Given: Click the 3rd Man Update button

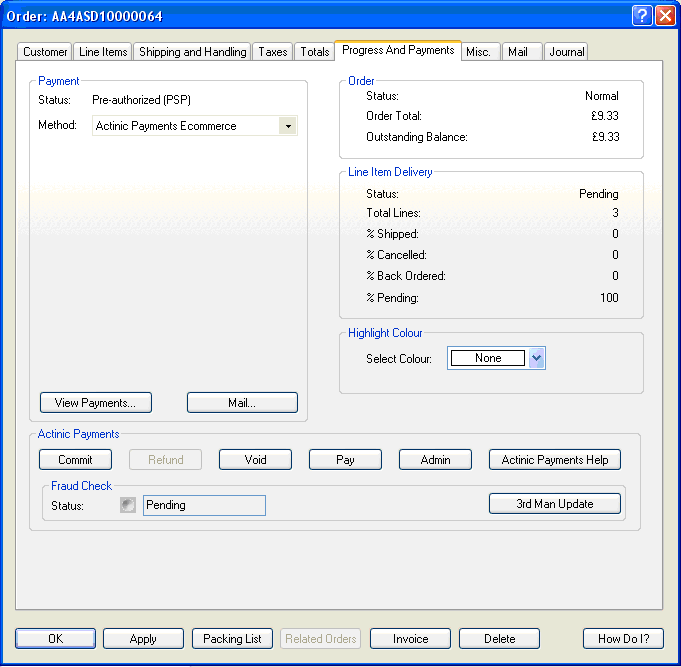Looking at the screenshot, I should click(554, 504).
